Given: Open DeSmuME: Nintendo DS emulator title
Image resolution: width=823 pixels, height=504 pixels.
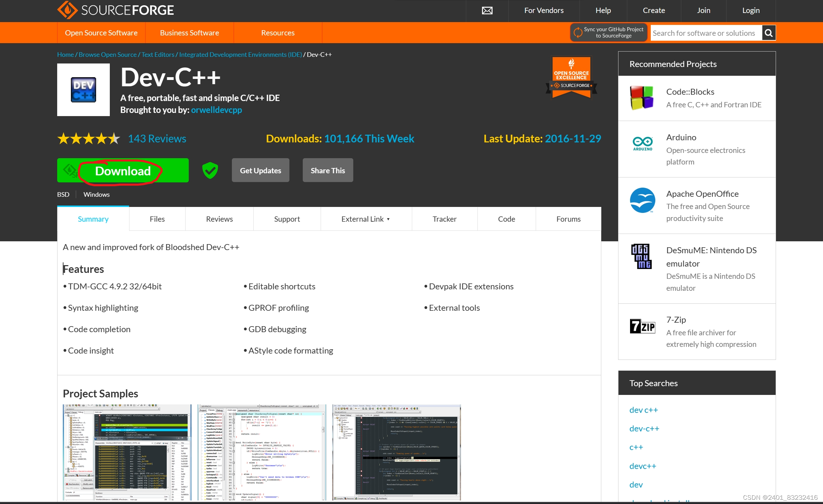Looking at the screenshot, I should (x=711, y=257).
